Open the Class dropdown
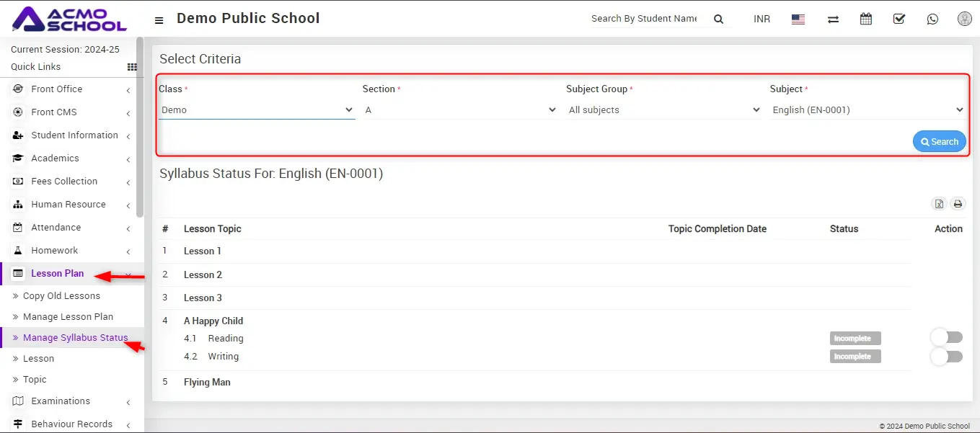The height and width of the screenshot is (433, 980). (257, 110)
